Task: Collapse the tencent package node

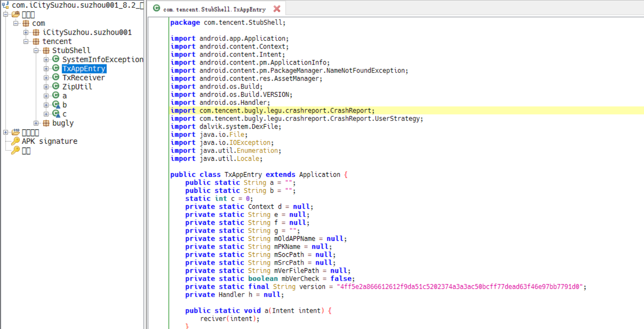Action: click(x=26, y=41)
